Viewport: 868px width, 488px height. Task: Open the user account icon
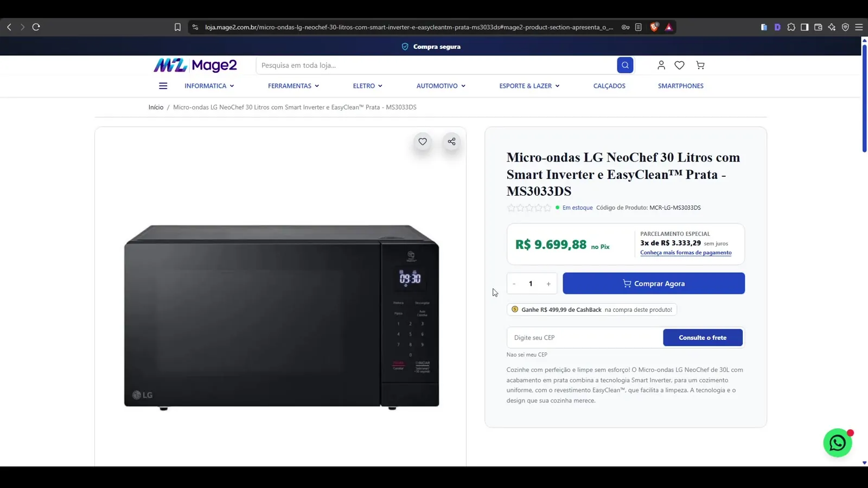(x=661, y=65)
